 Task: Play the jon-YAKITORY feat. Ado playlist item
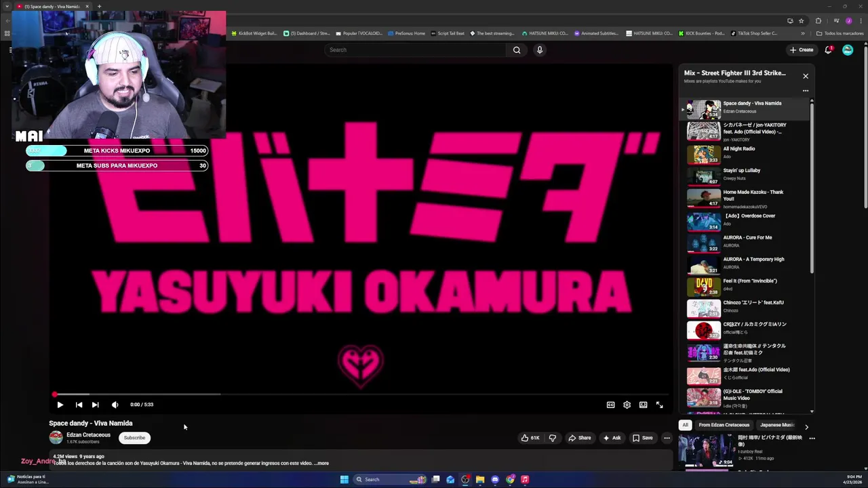pyautogui.click(x=745, y=131)
